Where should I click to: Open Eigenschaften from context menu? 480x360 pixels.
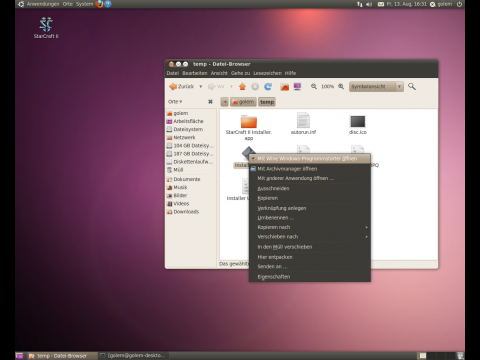point(310,277)
